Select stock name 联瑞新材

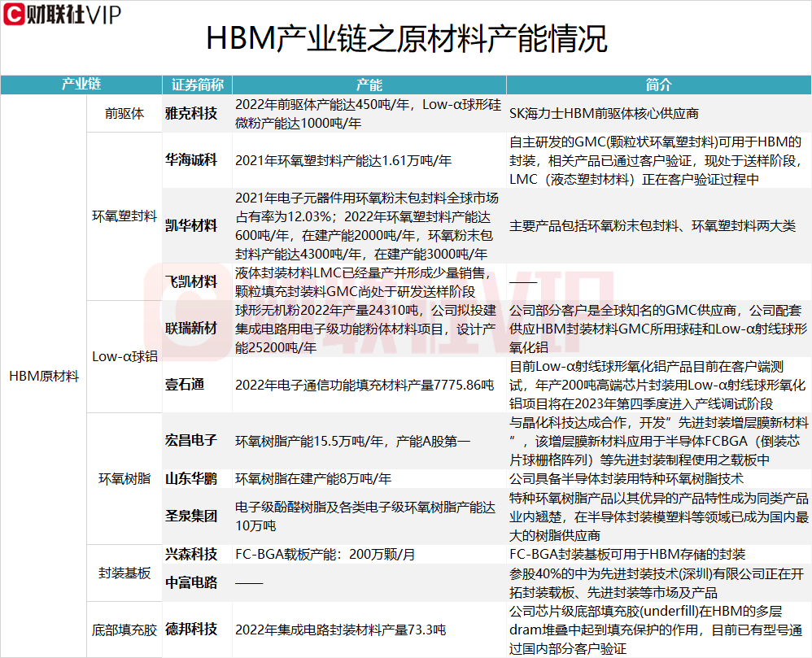tap(191, 329)
